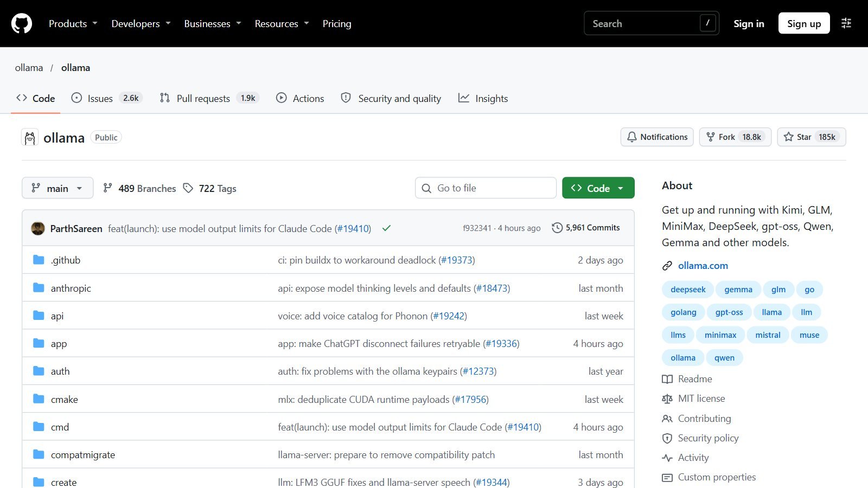Image resolution: width=868 pixels, height=488 pixels.
Task: Click the history clock icon by Commits
Action: point(557,228)
